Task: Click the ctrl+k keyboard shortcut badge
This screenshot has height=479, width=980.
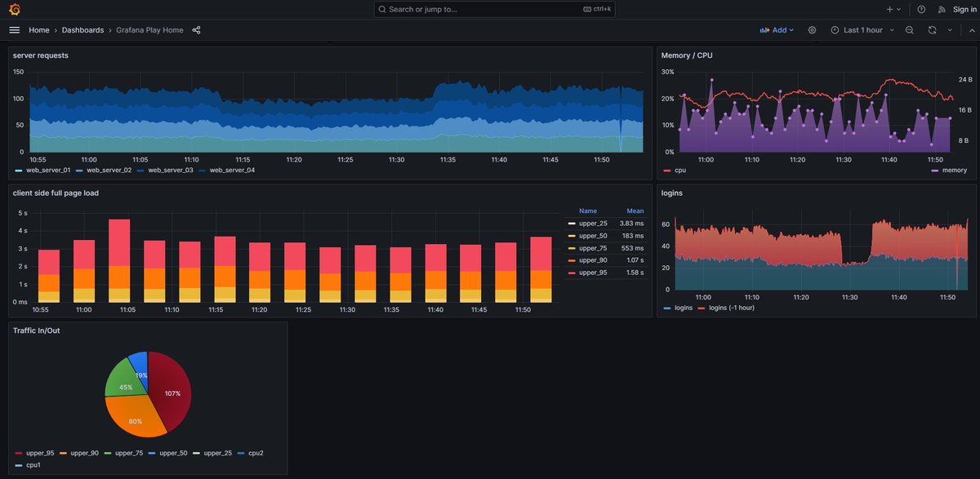Action: click(x=597, y=9)
